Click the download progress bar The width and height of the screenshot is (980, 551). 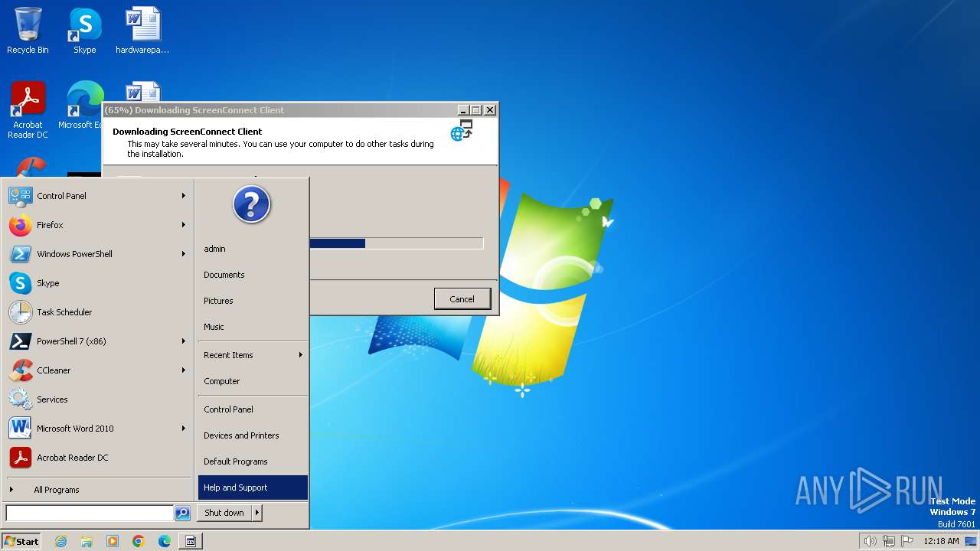click(396, 243)
